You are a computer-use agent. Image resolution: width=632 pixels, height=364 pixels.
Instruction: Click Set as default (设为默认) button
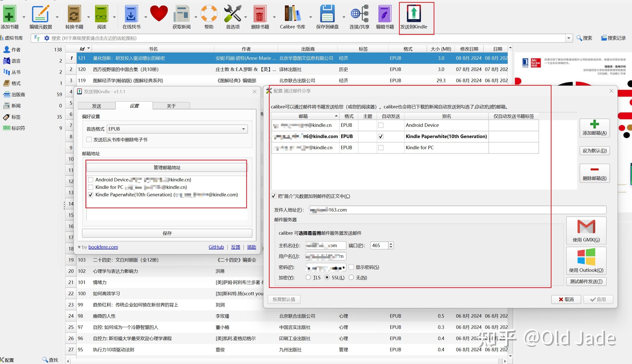[595, 151]
